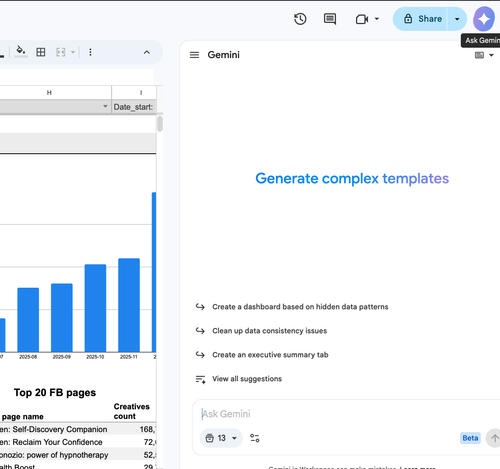
Task: Open version history clock icon
Action: pyautogui.click(x=300, y=19)
